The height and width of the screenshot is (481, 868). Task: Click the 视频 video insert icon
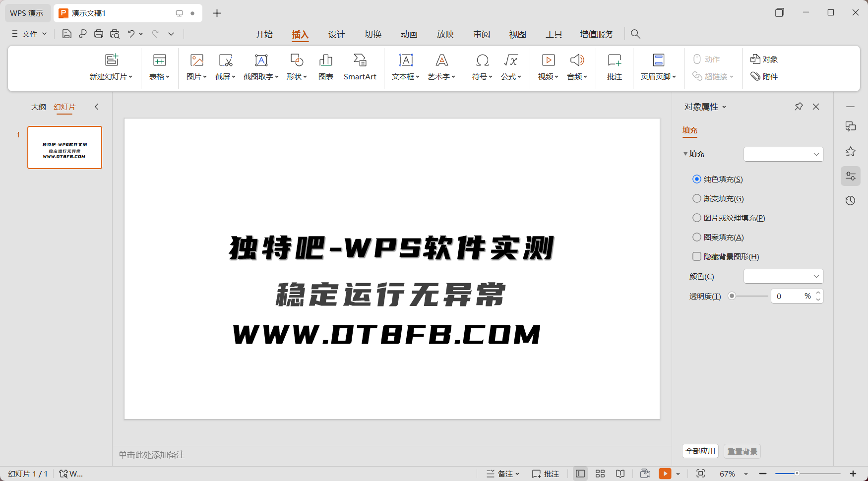point(548,60)
